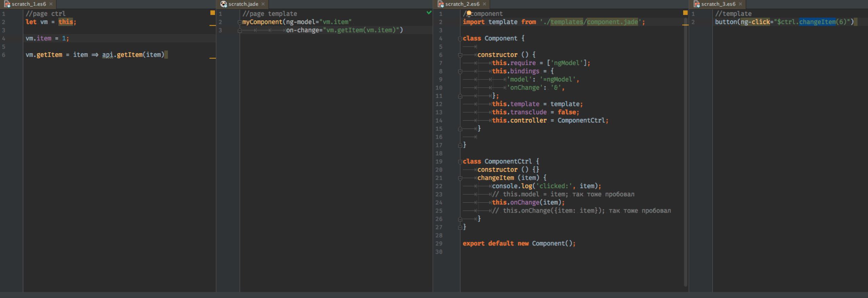Open the lightbulb intention actions in scratch_2.es6
Image resolution: width=868 pixels, height=298 pixels.
469,13
